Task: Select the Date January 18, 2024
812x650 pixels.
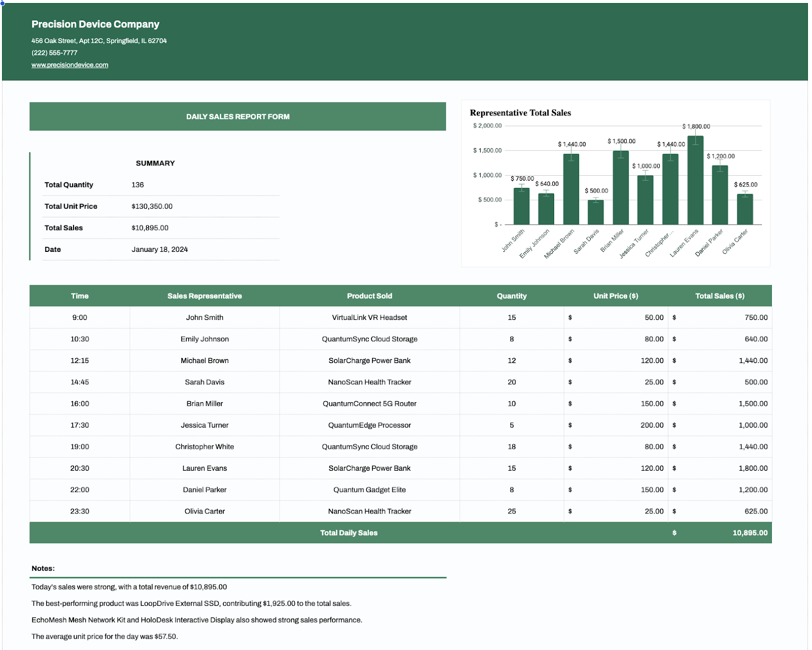Action: [159, 249]
